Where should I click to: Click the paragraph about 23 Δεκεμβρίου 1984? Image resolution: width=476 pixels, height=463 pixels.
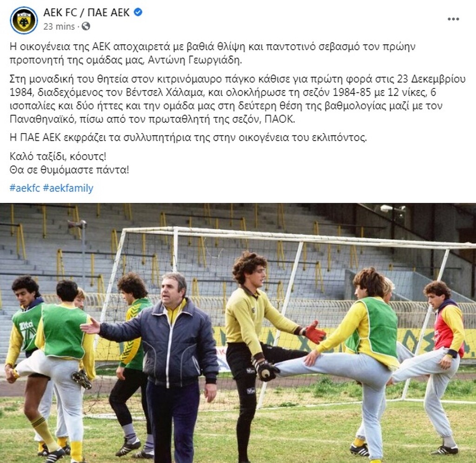[238, 99]
